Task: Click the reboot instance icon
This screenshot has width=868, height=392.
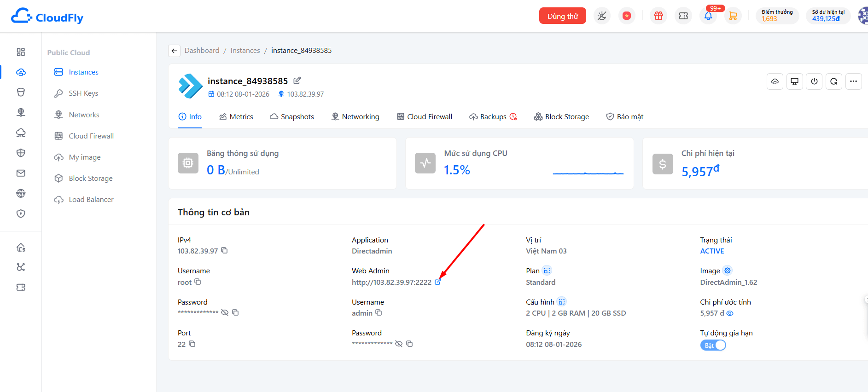Action: (x=833, y=81)
